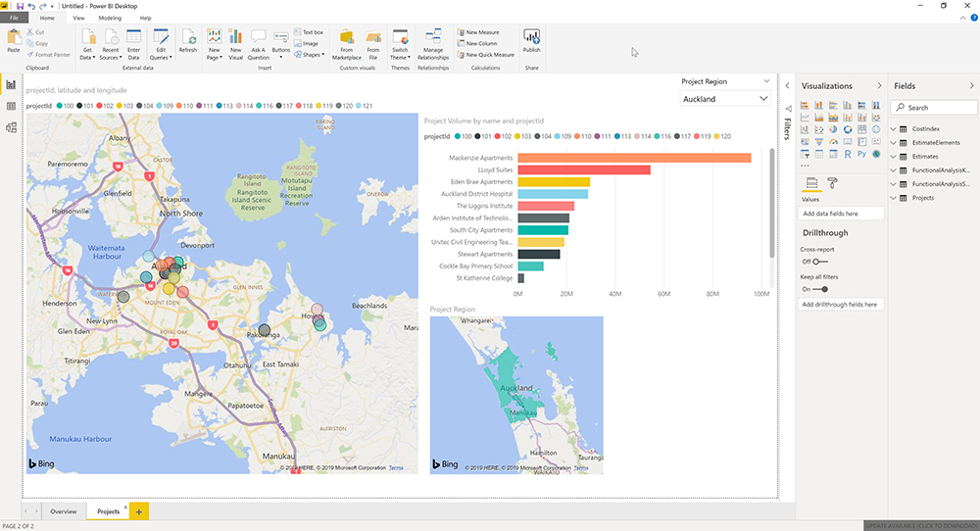Insert an Image from the ribbon
The image size is (980, 531).
(x=307, y=44)
